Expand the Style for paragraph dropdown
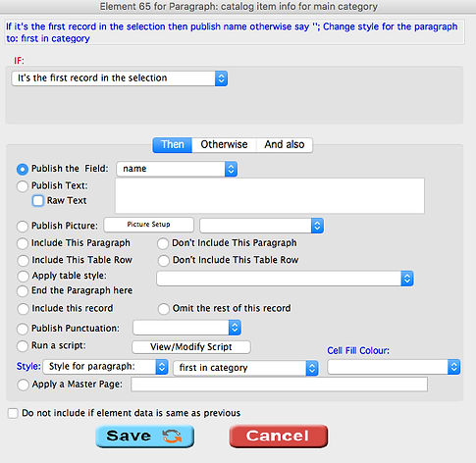This screenshot has height=463, width=476. point(106,367)
